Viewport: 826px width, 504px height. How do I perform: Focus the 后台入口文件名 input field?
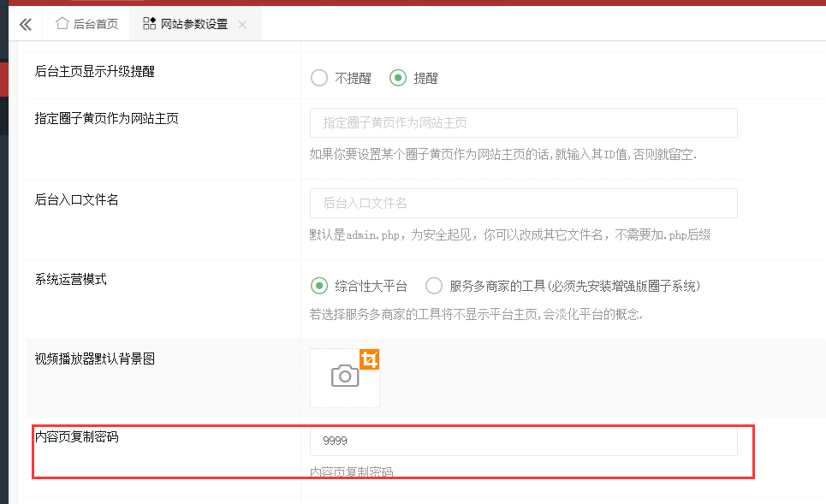click(523, 204)
